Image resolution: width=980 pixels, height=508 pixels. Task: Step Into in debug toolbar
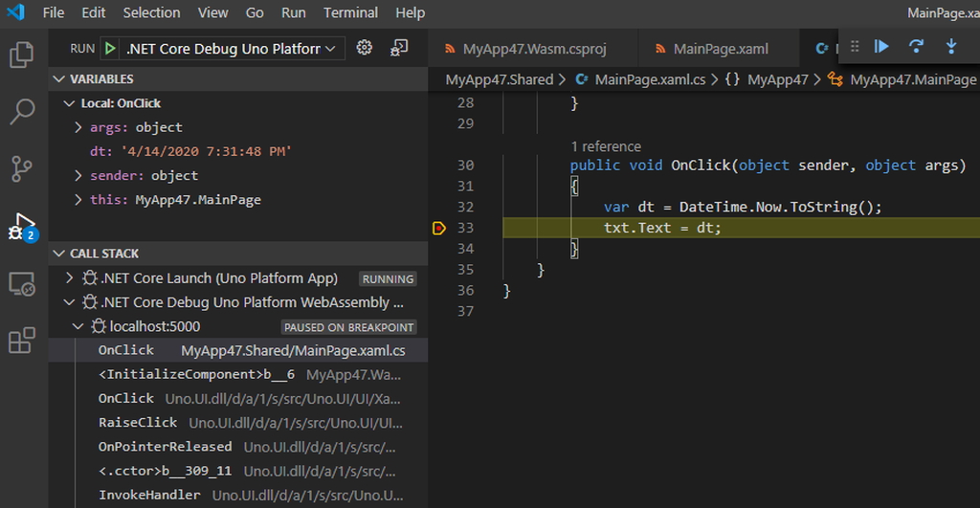951,46
